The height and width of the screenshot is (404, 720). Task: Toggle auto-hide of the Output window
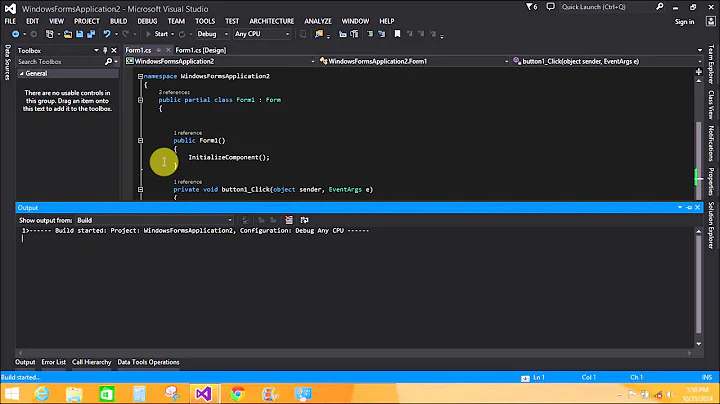(689, 208)
